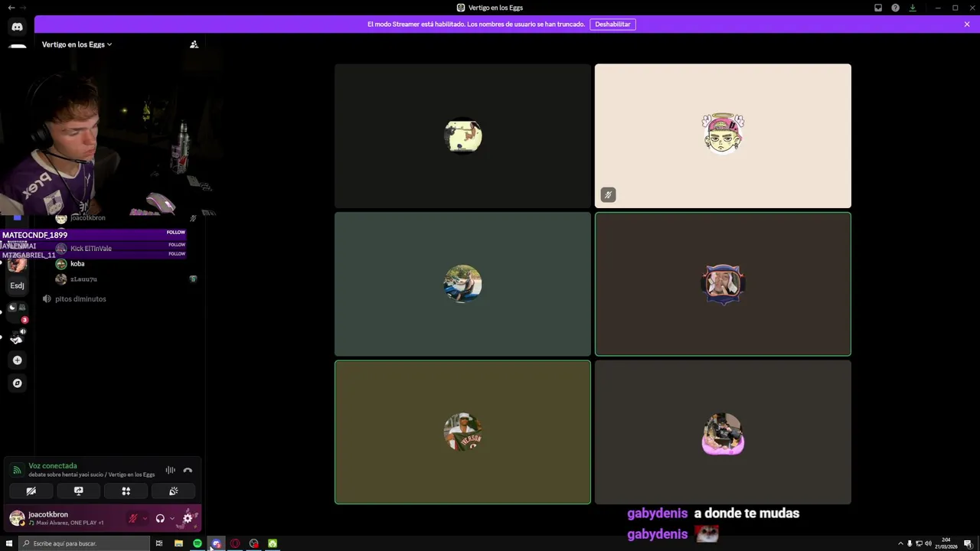Expand the Vertigo en los Eggs server menu
Viewport: 980px width, 551px height.
77,44
